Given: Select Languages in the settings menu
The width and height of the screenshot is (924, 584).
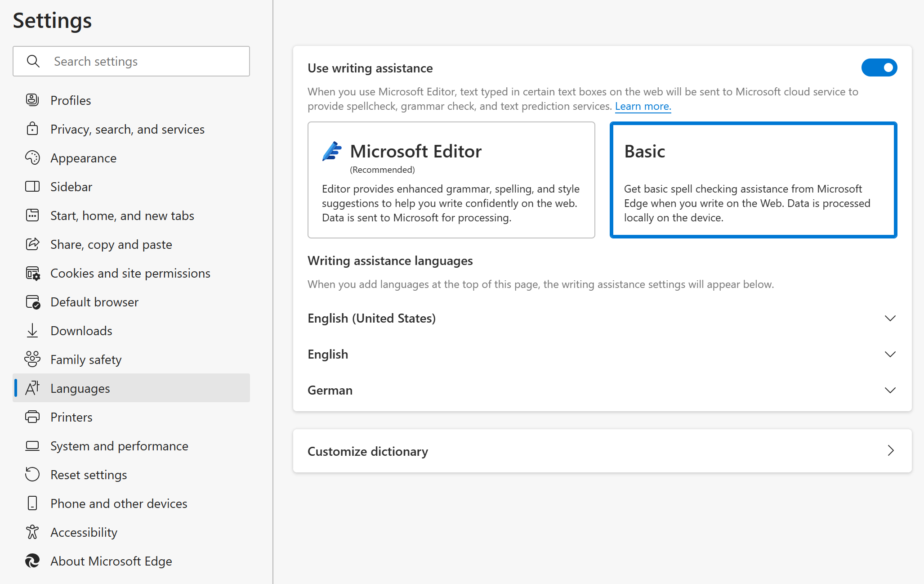Looking at the screenshot, I should (x=131, y=388).
